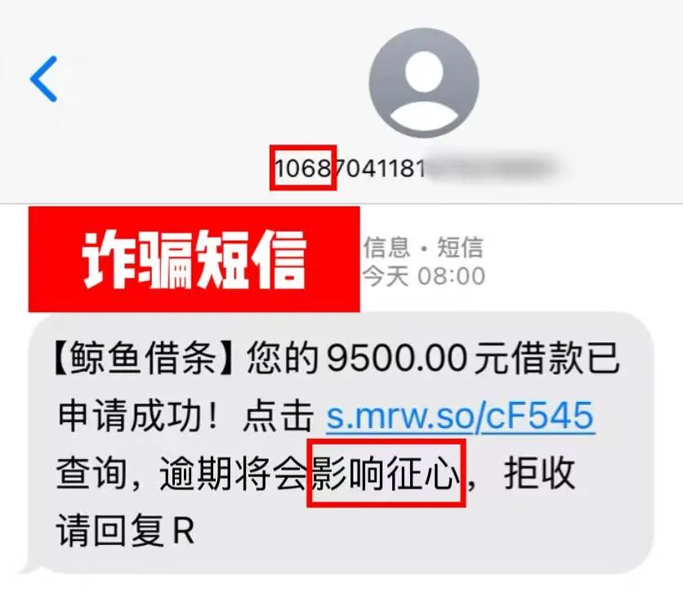
Task: Open the gray contact avatar
Action: 424,83
